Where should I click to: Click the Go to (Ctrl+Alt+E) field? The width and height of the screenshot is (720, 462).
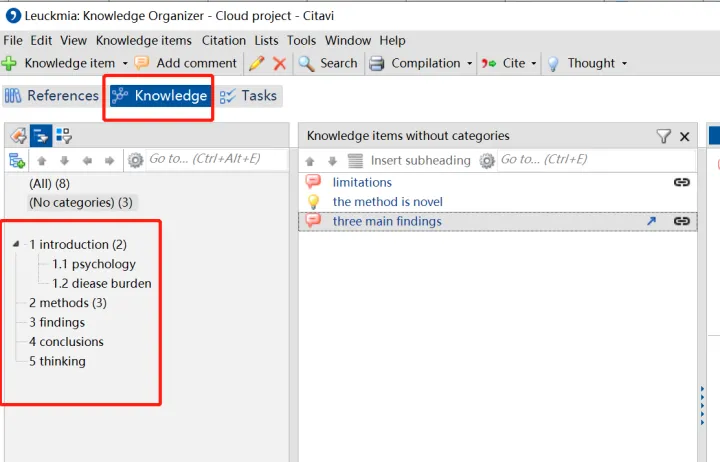(x=216, y=159)
